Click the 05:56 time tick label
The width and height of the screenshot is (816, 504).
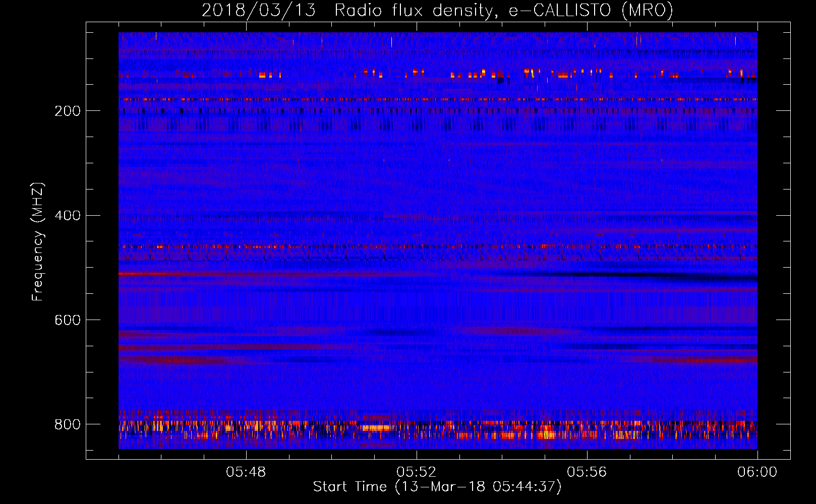click(587, 472)
